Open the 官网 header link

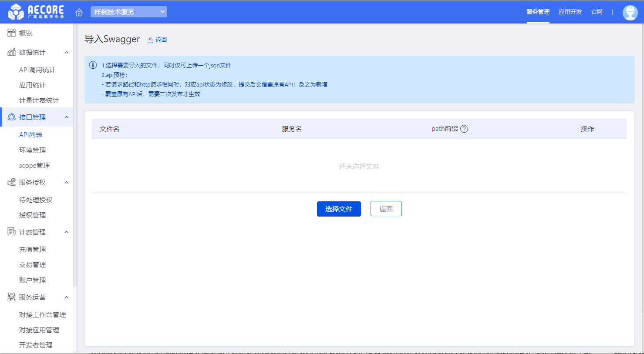597,12
